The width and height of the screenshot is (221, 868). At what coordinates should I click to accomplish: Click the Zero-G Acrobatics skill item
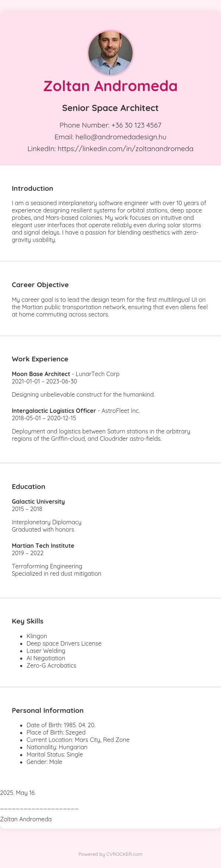point(52,665)
